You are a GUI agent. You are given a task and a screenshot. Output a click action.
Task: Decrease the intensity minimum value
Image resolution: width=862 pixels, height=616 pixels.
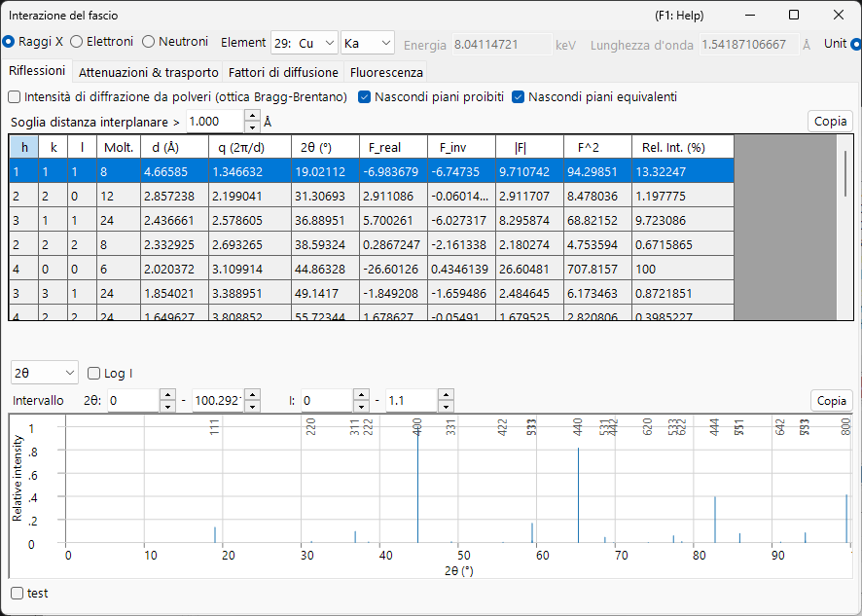361,407
